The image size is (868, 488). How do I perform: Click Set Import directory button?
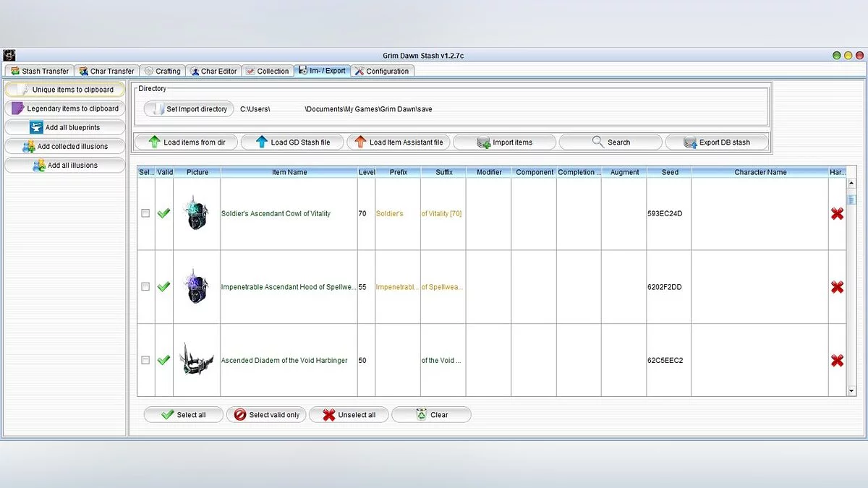coord(189,109)
